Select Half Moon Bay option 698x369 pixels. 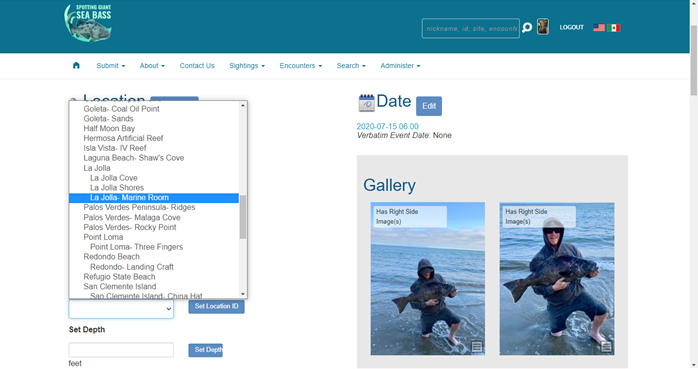[x=109, y=128]
